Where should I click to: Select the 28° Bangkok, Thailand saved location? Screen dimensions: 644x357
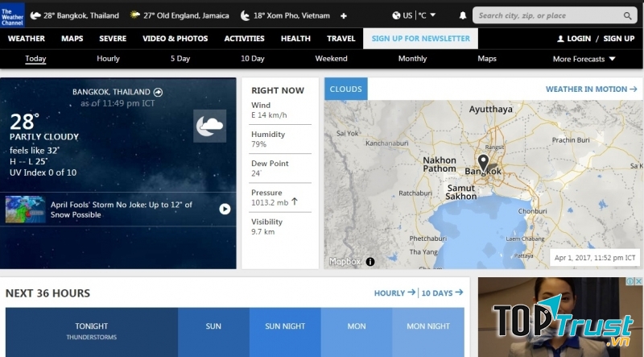tap(75, 15)
